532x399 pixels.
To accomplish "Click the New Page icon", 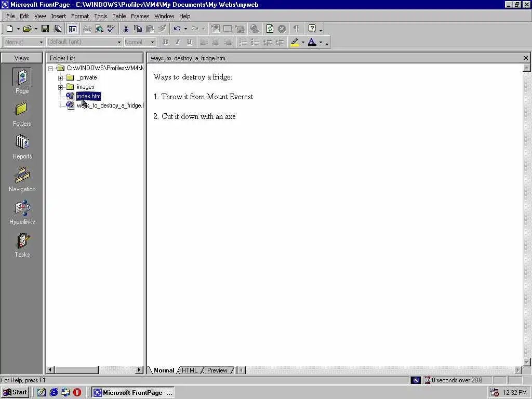I will (10, 29).
